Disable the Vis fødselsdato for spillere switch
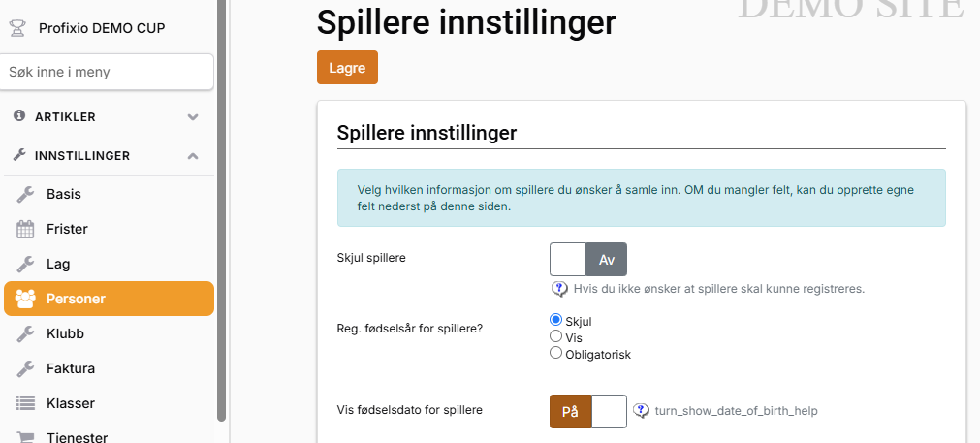Viewport: 980px width, 443px height. (588, 411)
